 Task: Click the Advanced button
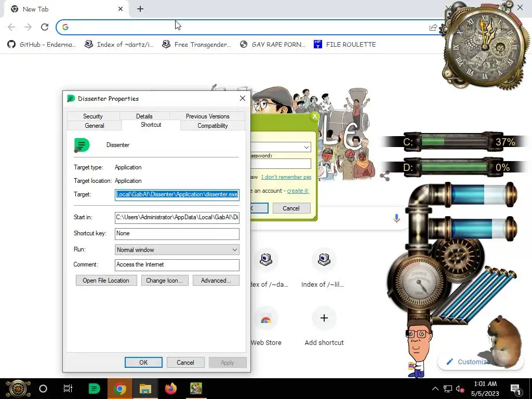pyautogui.click(x=216, y=281)
